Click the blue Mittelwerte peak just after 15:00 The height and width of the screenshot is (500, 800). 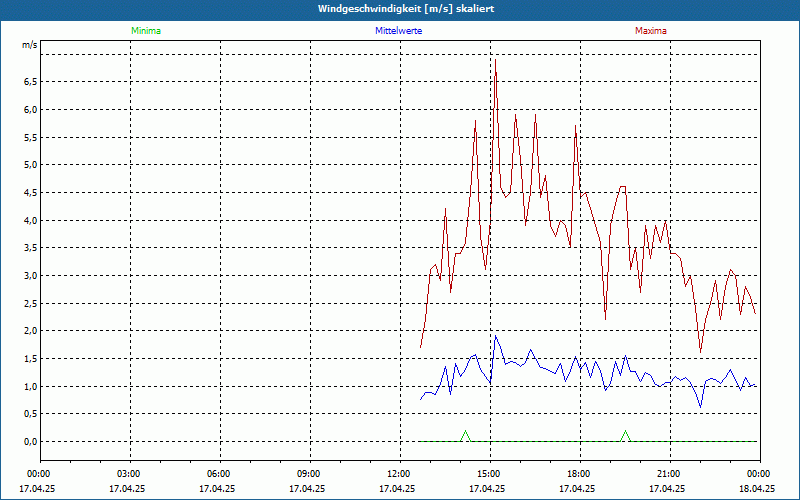coord(495,336)
